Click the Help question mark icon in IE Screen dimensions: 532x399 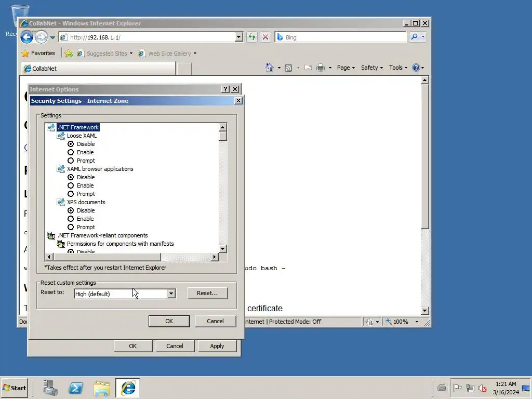[x=416, y=68]
